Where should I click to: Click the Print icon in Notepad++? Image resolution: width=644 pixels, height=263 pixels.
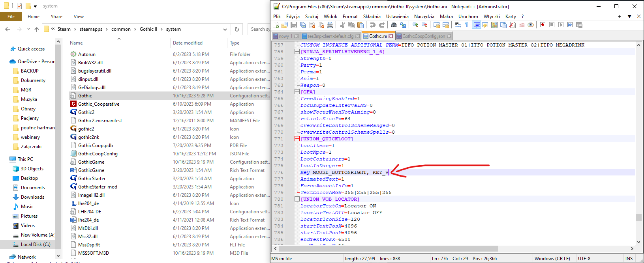pos(330,25)
